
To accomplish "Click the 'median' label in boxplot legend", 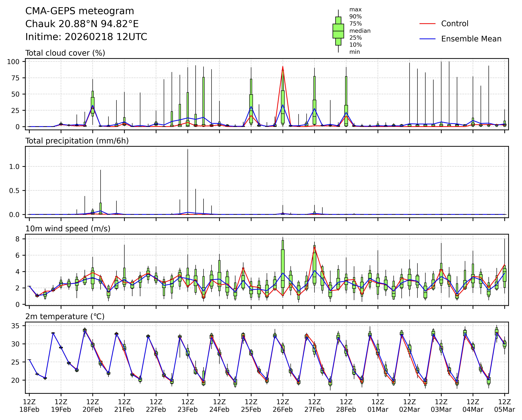I will click(x=360, y=31).
